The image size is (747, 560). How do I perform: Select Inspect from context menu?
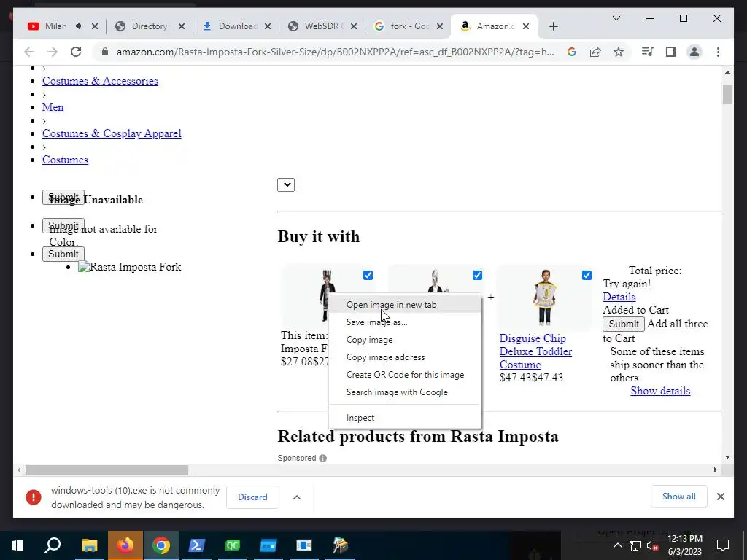click(x=404, y=418)
